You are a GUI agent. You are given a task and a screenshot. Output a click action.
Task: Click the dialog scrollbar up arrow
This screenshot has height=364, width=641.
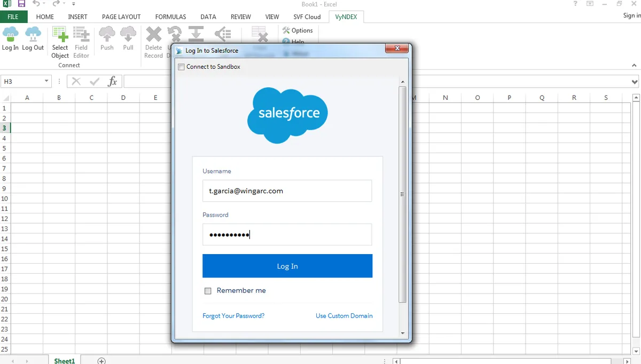[403, 82]
